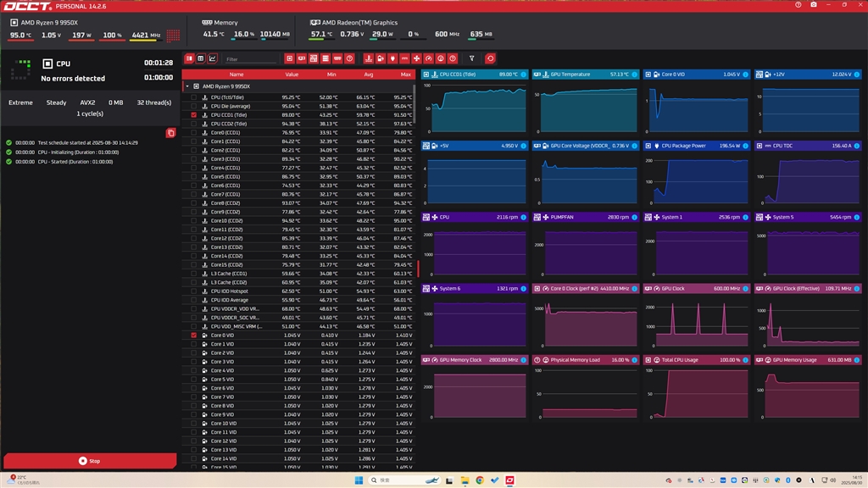Check the Core 1 VID sensor box
This screenshot has width=868, height=488.
pos(194,344)
